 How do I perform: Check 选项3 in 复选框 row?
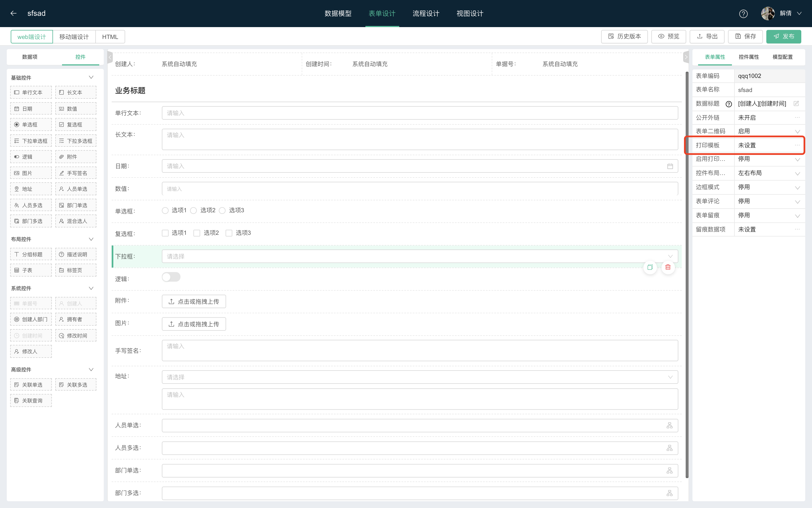(229, 233)
